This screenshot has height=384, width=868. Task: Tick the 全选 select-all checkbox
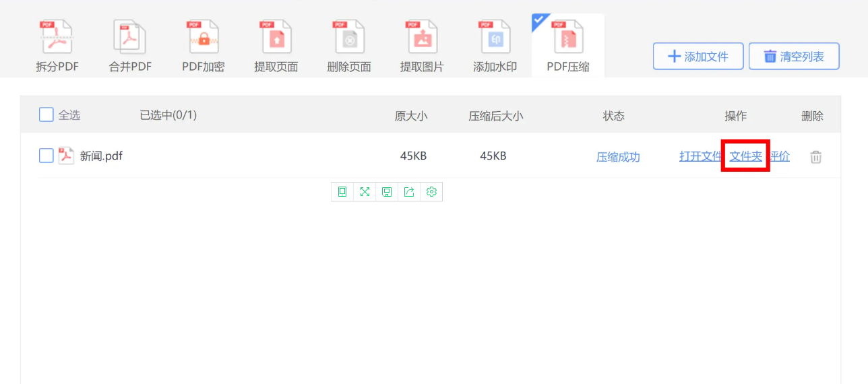[46, 115]
